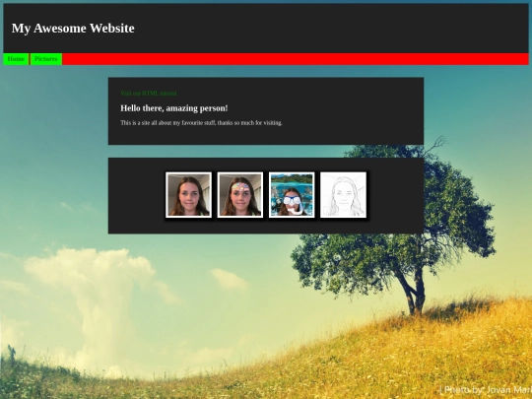Viewport: 532px width, 399px height.
Task: Click the 'thanks so much for visiting' paragraph
Action: pyautogui.click(x=202, y=123)
